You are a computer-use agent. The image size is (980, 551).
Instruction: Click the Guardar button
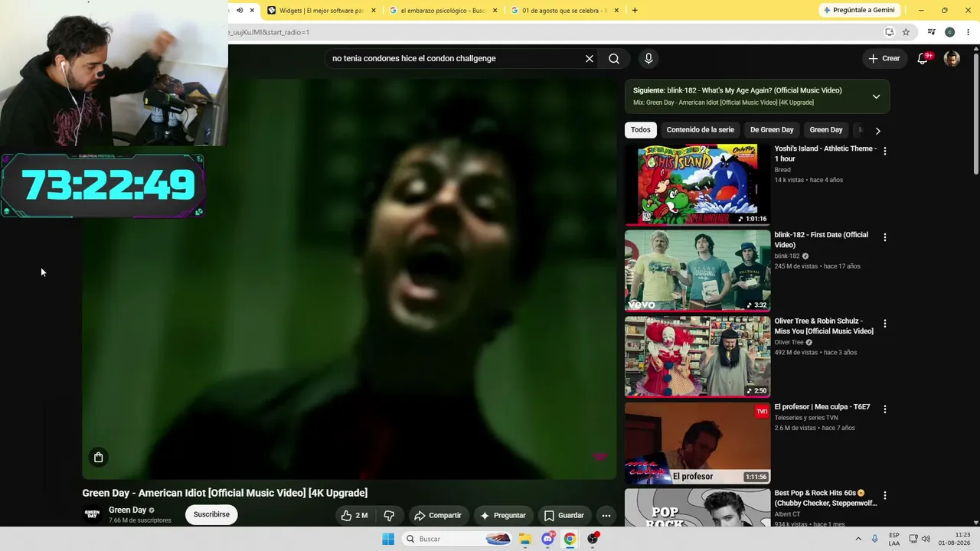563,515
